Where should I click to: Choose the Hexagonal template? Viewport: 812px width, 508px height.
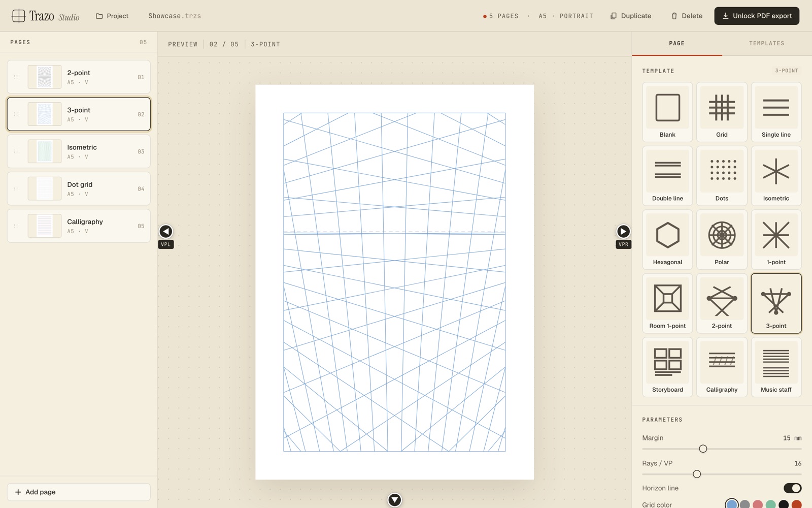coord(667,239)
